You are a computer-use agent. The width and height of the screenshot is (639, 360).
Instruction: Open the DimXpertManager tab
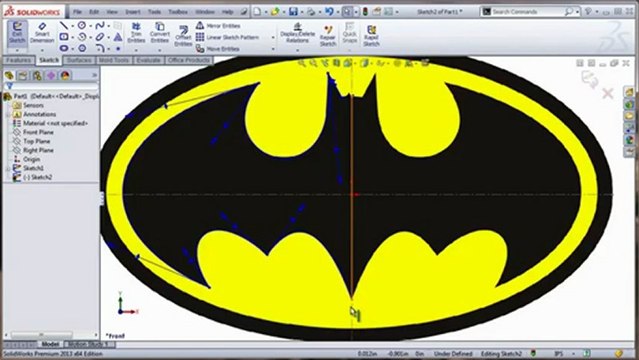(x=51, y=75)
